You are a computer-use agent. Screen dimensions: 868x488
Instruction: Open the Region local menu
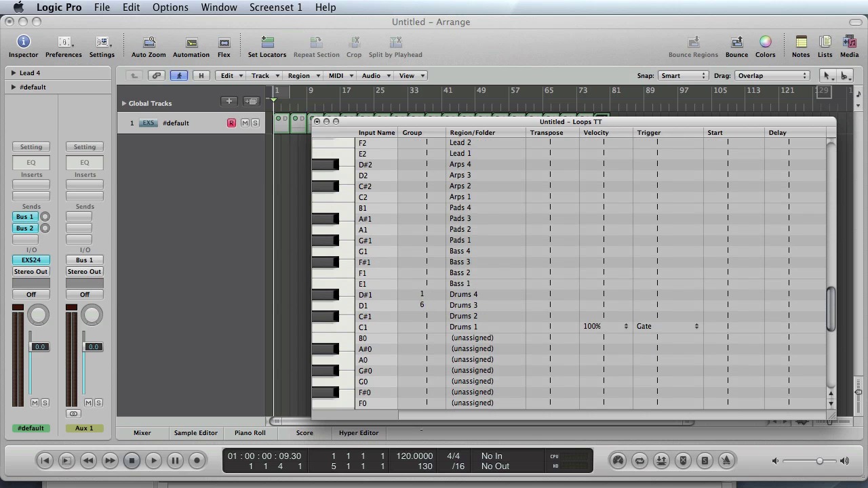[x=303, y=76]
